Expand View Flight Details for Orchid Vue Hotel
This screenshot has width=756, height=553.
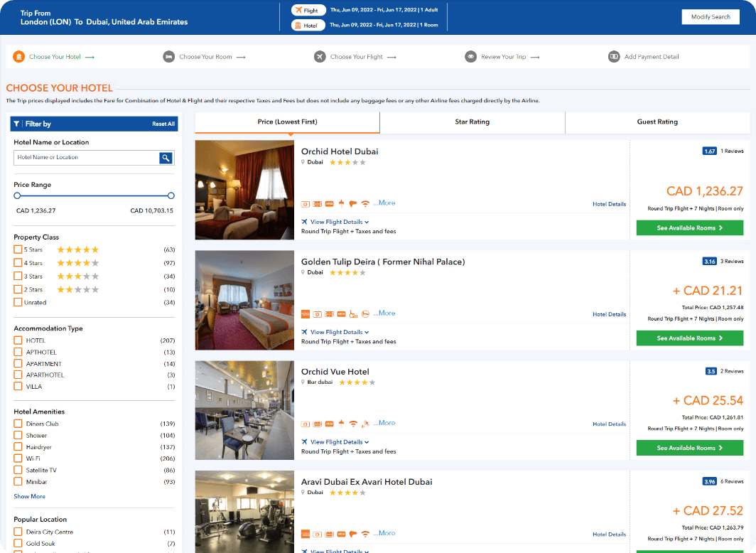pyautogui.click(x=340, y=442)
